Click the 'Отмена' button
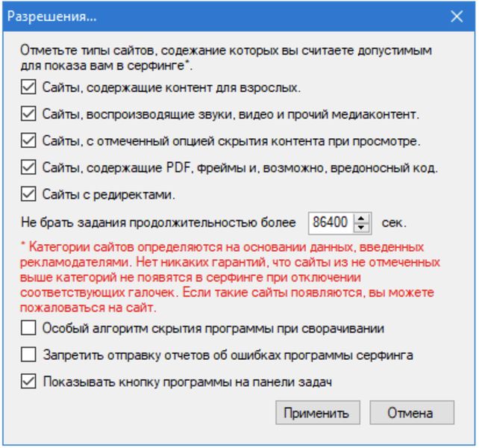 pyautogui.click(x=411, y=412)
